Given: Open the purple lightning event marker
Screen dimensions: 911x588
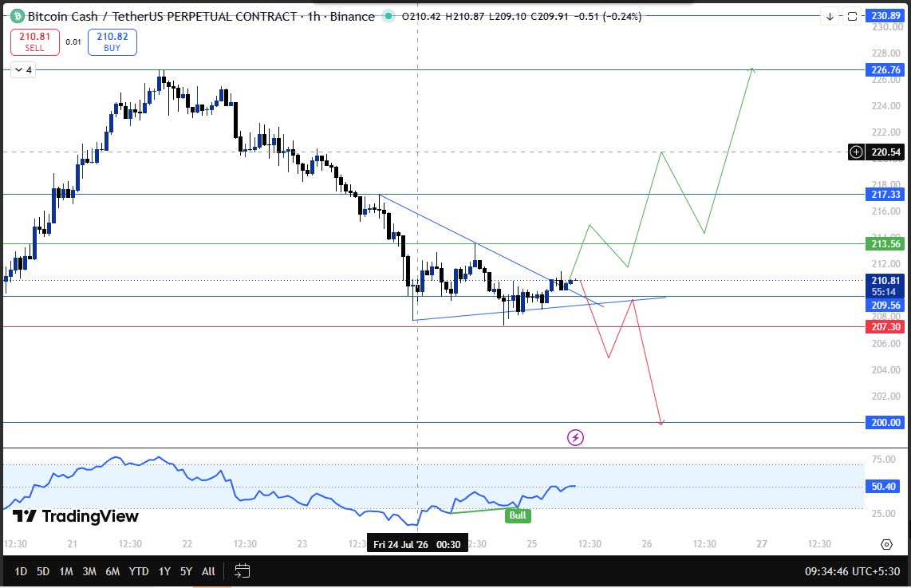Looking at the screenshot, I should coord(575,437).
